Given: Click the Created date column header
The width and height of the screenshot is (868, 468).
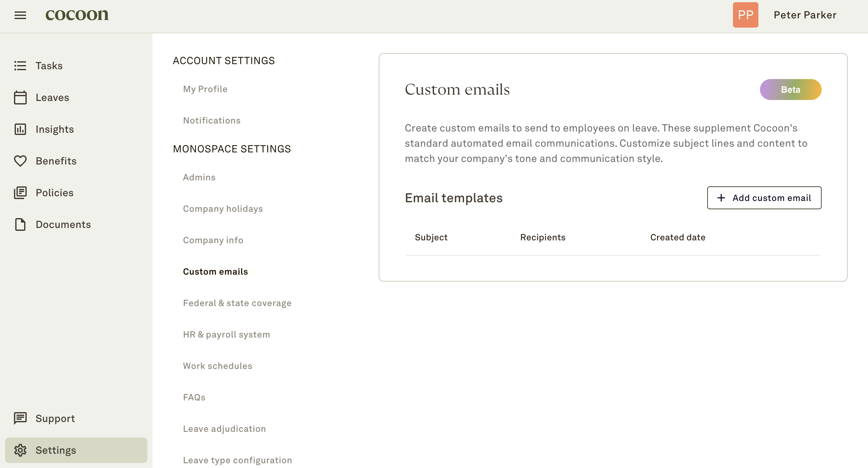Looking at the screenshot, I should [x=678, y=237].
